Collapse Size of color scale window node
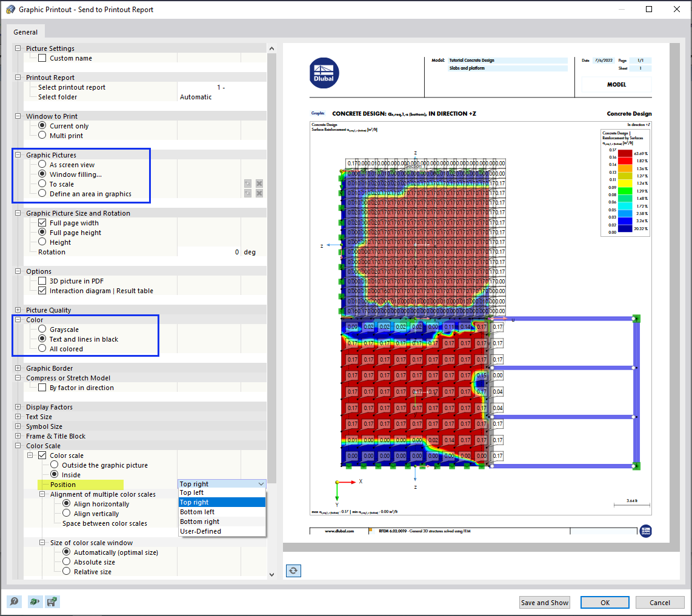 (42, 543)
